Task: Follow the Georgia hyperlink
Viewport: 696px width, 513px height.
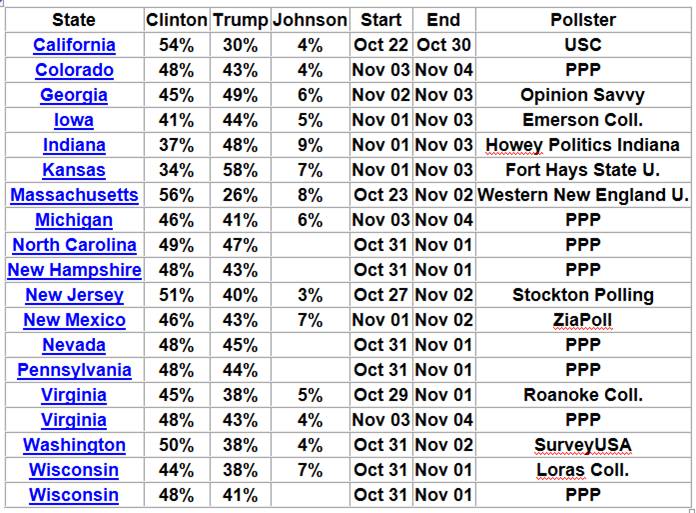Action: coord(74,95)
